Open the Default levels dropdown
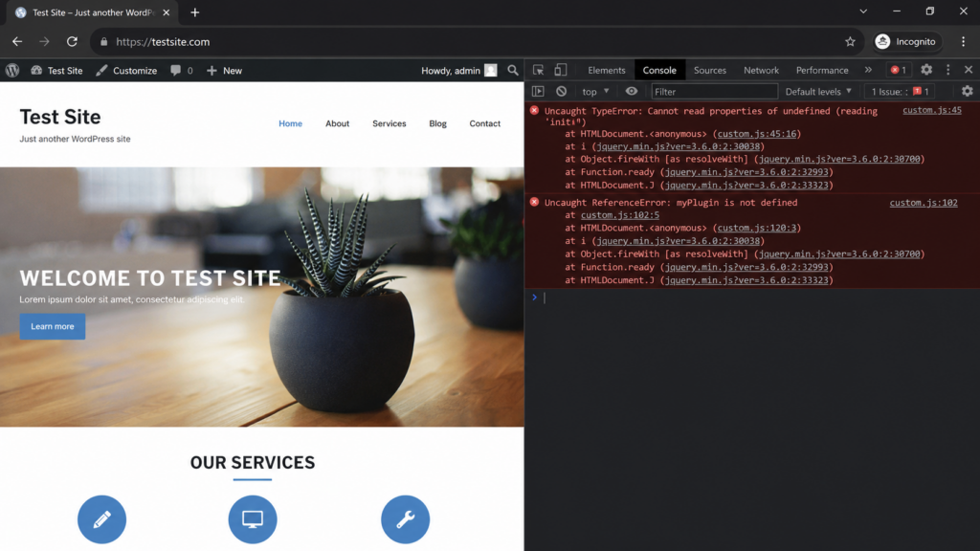The height and width of the screenshot is (551, 980). (x=818, y=91)
